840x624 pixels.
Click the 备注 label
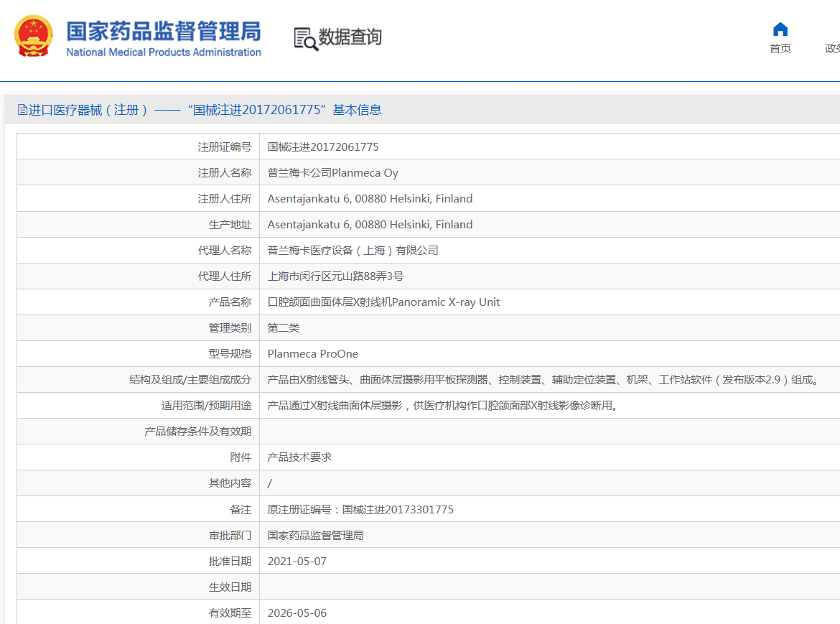[x=241, y=509]
